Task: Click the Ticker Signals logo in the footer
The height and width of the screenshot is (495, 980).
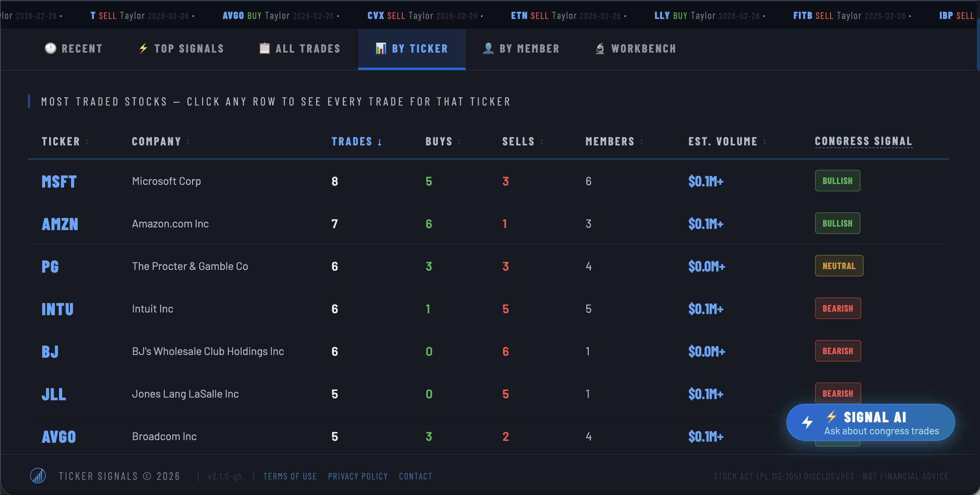Action: (x=38, y=476)
